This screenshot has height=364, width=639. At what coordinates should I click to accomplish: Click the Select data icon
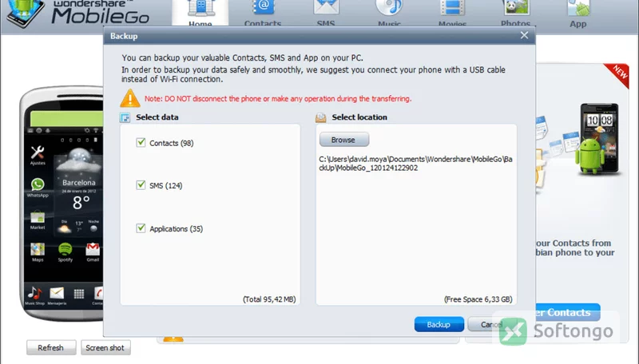(125, 117)
